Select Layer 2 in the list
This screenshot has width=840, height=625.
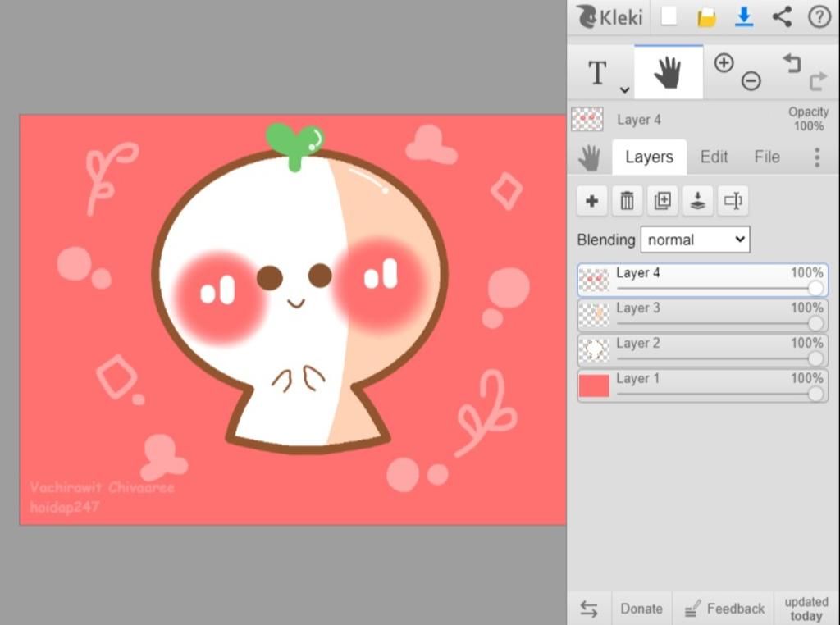703,351
